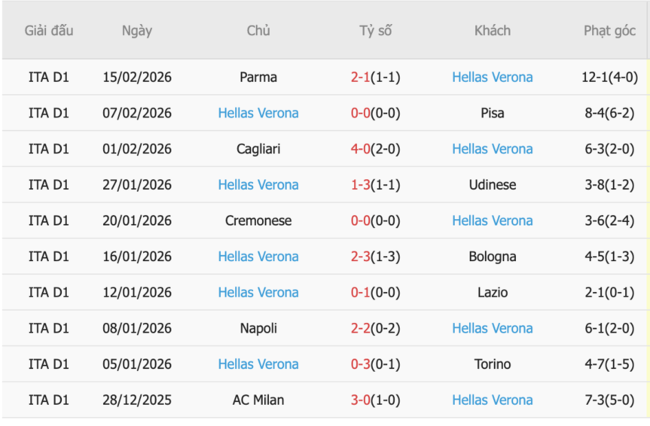Open the 2-1 score for Parma match
Viewport: 650px width, 426px height.
pos(361,77)
